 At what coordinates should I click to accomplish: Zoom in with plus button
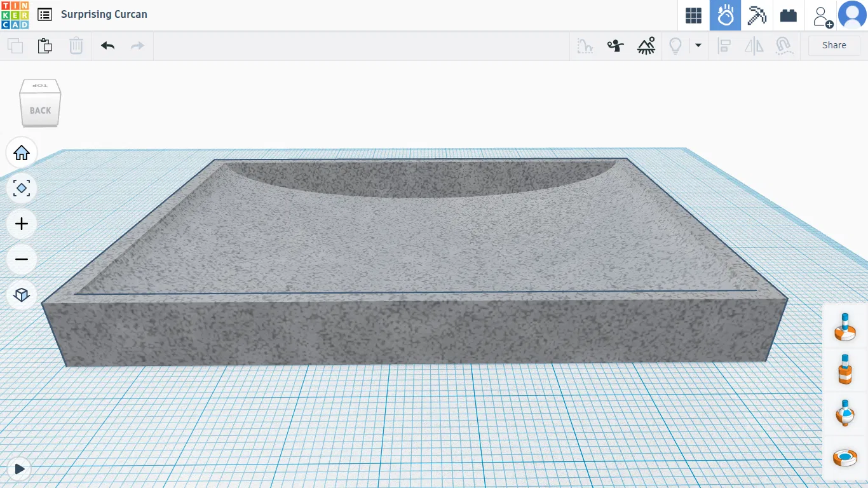click(22, 224)
